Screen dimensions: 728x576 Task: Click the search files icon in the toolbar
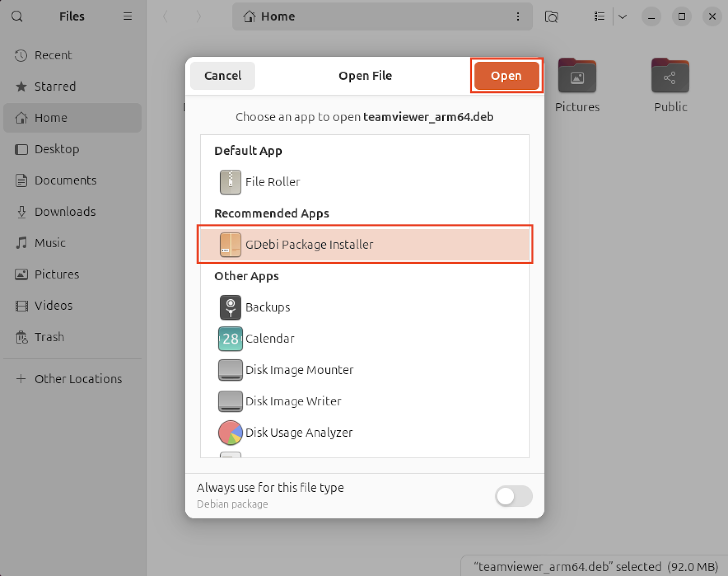tap(551, 16)
